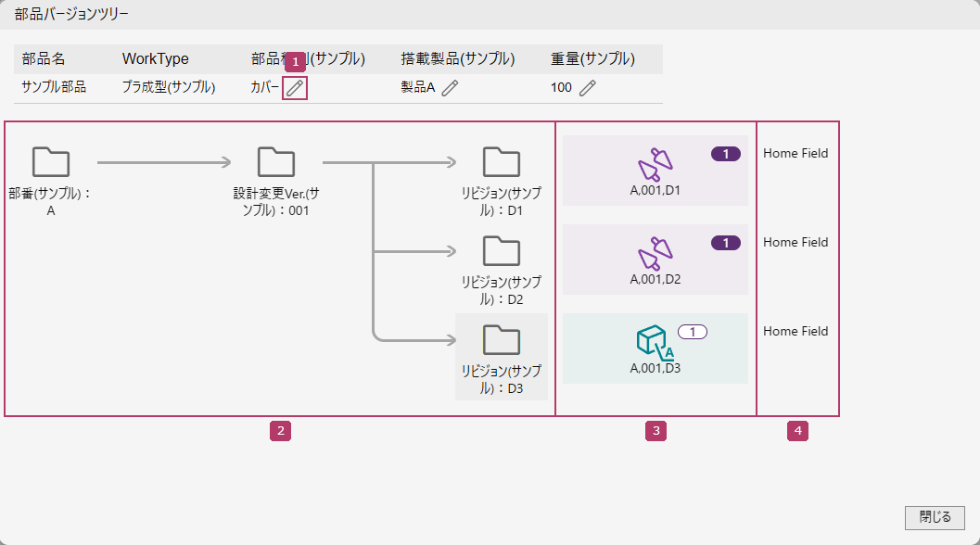Click the edit pencil next to カバー
The width and height of the screenshot is (980, 545).
pyautogui.click(x=295, y=88)
